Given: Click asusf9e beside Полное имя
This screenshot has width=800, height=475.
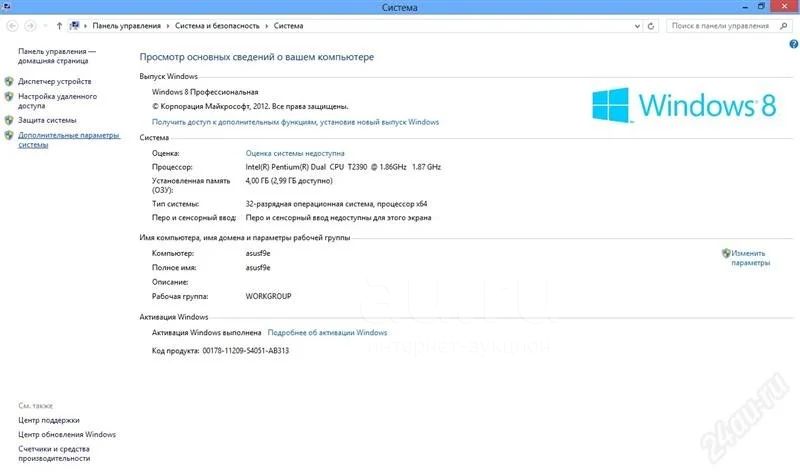Looking at the screenshot, I should tap(258, 267).
